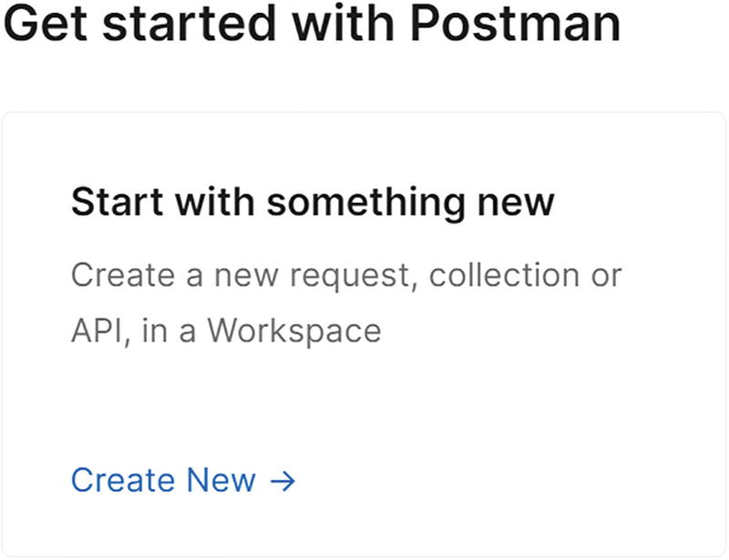Image resolution: width=729 pixels, height=560 pixels.
Task: Select the "Start with something new" card title
Action: [313, 202]
